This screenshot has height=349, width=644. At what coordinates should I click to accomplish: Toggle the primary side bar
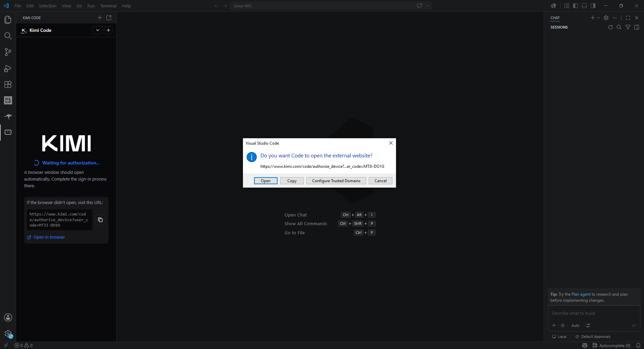point(576,6)
